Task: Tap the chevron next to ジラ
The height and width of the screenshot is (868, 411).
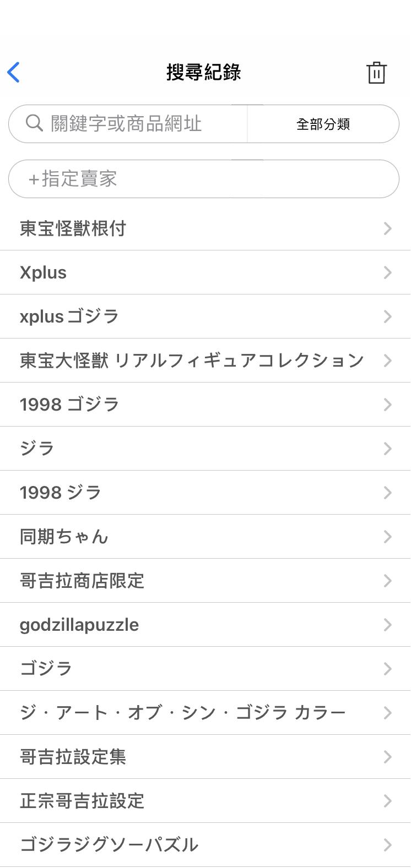Action: click(388, 449)
